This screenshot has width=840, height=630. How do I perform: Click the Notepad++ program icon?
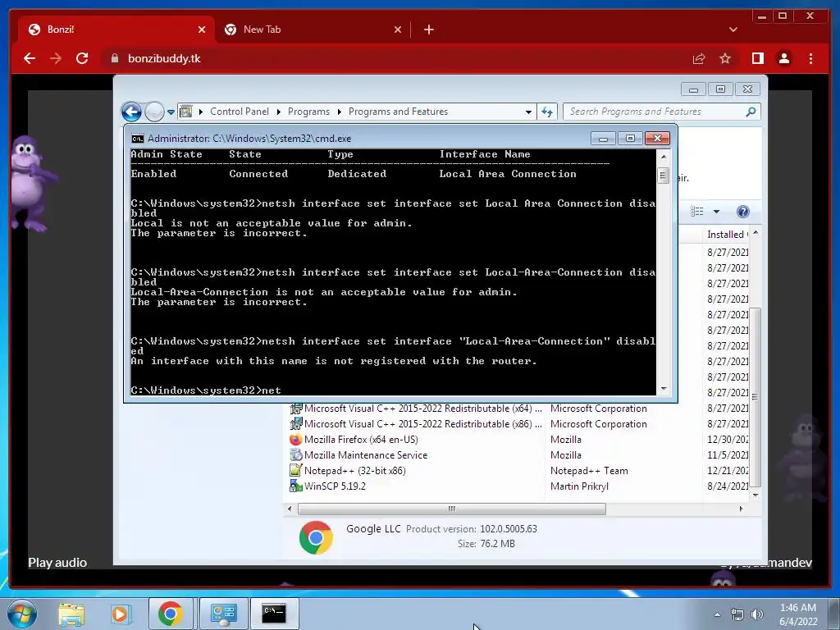click(295, 470)
